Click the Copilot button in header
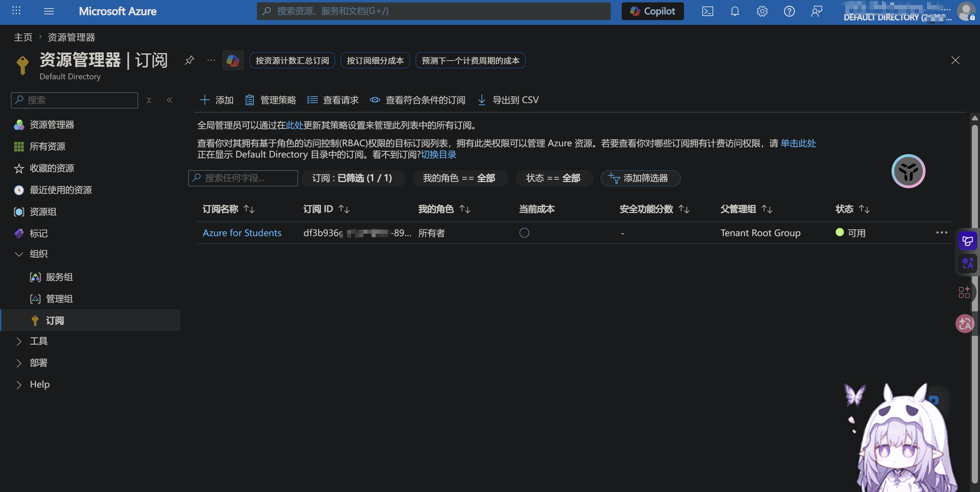The height and width of the screenshot is (492, 980). pos(652,11)
